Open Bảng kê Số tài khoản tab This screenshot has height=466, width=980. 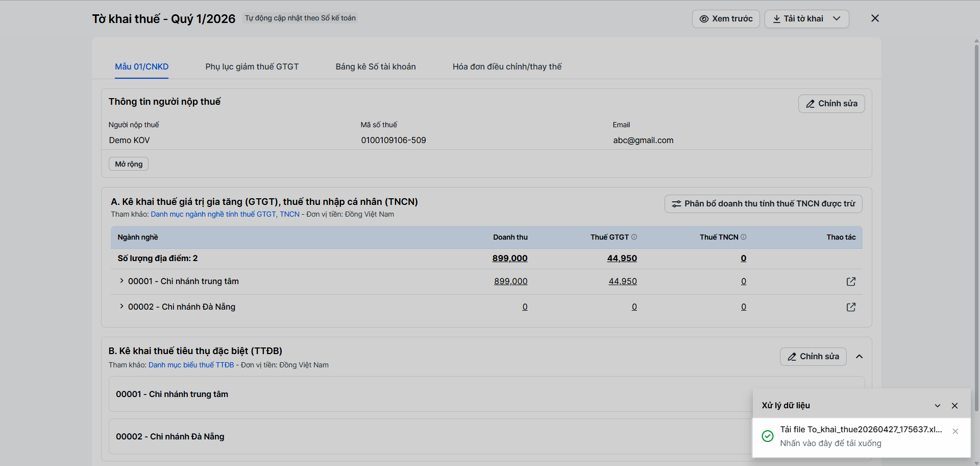click(x=375, y=67)
